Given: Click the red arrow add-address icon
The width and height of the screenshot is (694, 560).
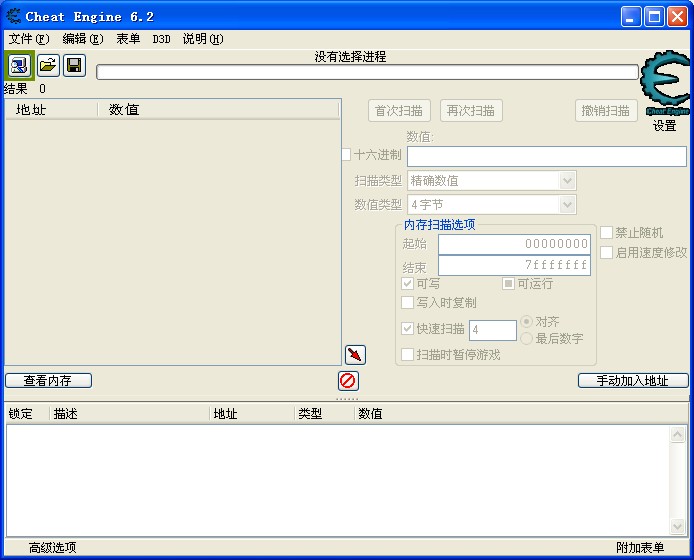Looking at the screenshot, I should click(x=355, y=355).
